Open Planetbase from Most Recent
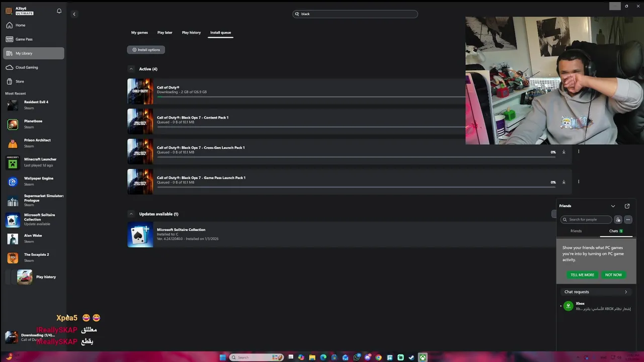Viewport: 644px width, 362px height. pyautogui.click(x=33, y=124)
